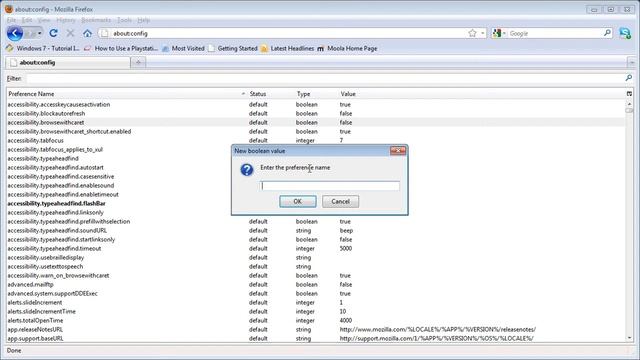Image resolution: width=640 pixels, height=360 pixels.
Task: Open the View menu
Action: point(44,20)
